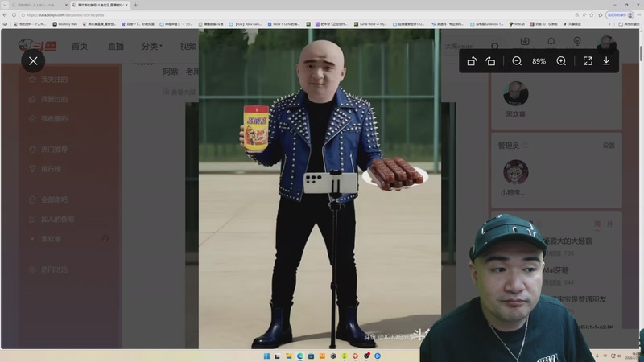Viewport: 644px width, 362px height.
Task: Select 排行榜 in the sidebar
Action: 51,169
